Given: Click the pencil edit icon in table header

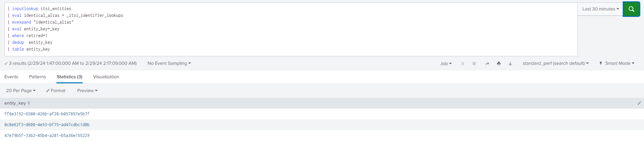Looking at the screenshot, I should (639, 103).
